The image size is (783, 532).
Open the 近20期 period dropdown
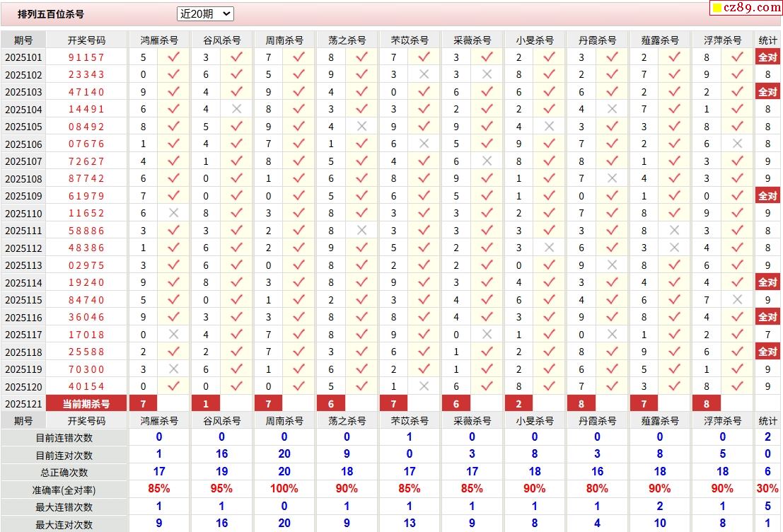[x=205, y=14]
